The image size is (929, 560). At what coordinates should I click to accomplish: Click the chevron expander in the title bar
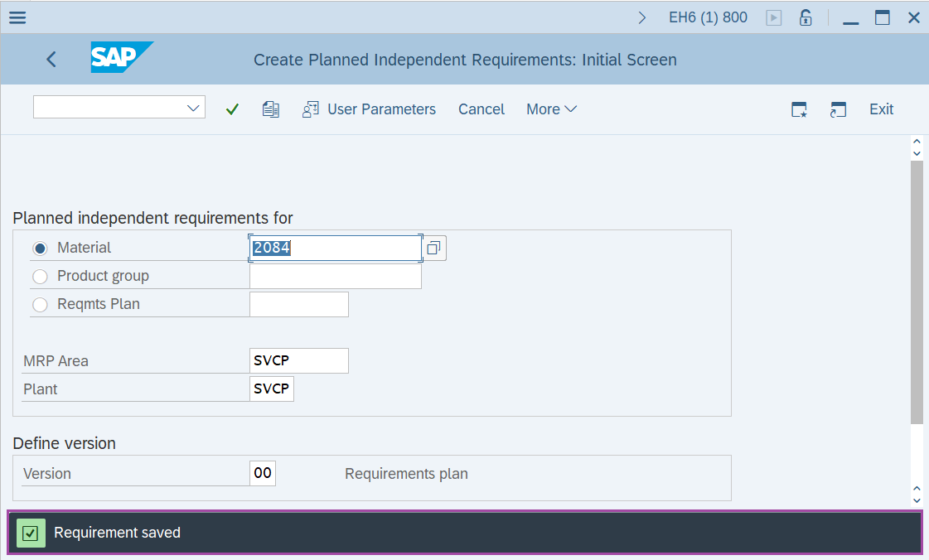tap(642, 16)
